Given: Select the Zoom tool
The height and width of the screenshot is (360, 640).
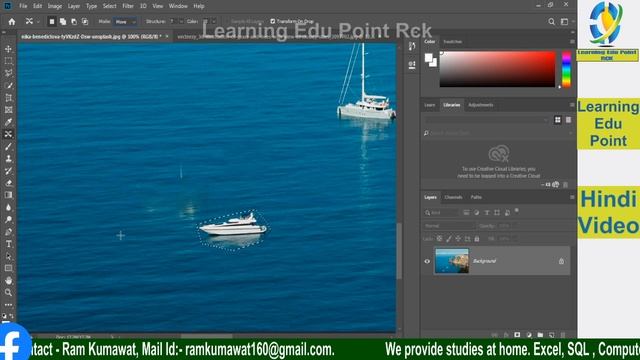Looking at the screenshot, I should 8,293.
